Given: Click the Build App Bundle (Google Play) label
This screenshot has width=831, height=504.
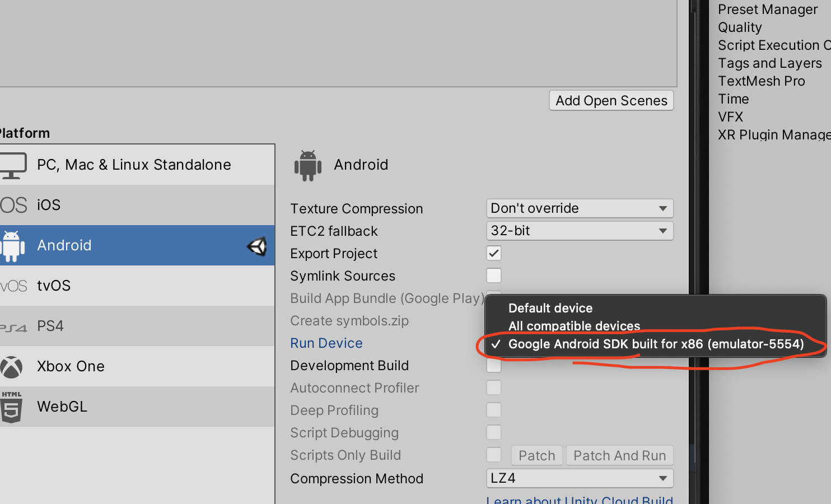Looking at the screenshot, I should (387, 298).
